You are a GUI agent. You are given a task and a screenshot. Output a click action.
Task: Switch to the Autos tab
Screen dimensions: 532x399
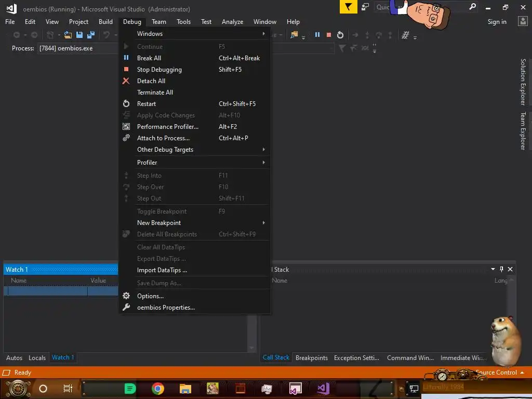coord(14,357)
